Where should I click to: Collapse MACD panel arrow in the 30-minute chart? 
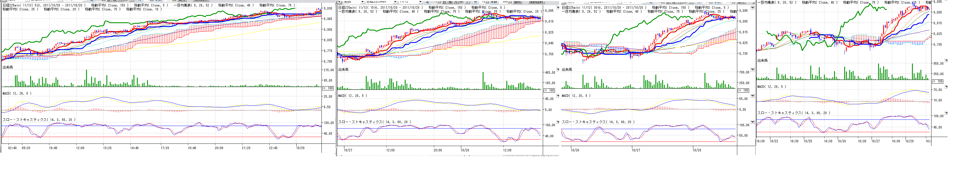[x=752, y=98]
